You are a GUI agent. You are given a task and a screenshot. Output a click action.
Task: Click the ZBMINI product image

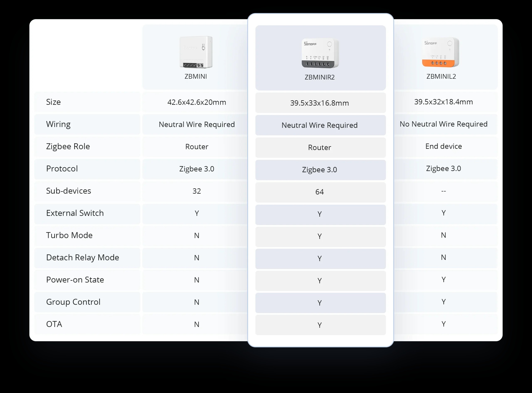[196, 52]
